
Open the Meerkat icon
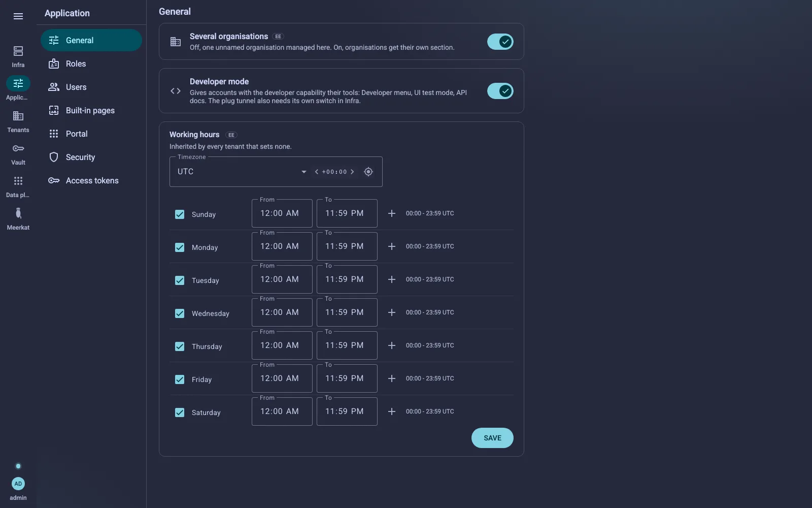tap(18, 213)
